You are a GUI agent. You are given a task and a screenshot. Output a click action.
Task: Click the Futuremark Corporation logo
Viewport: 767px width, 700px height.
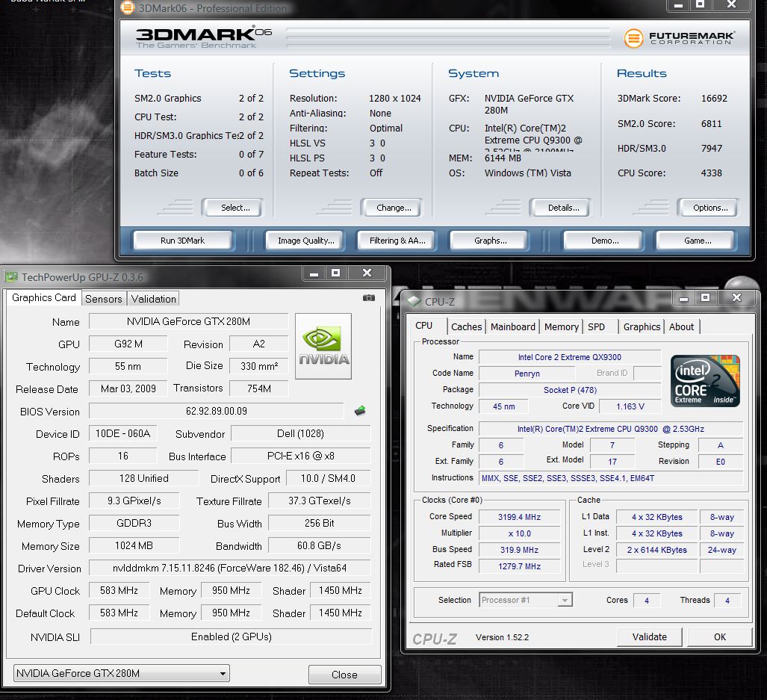(680, 37)
